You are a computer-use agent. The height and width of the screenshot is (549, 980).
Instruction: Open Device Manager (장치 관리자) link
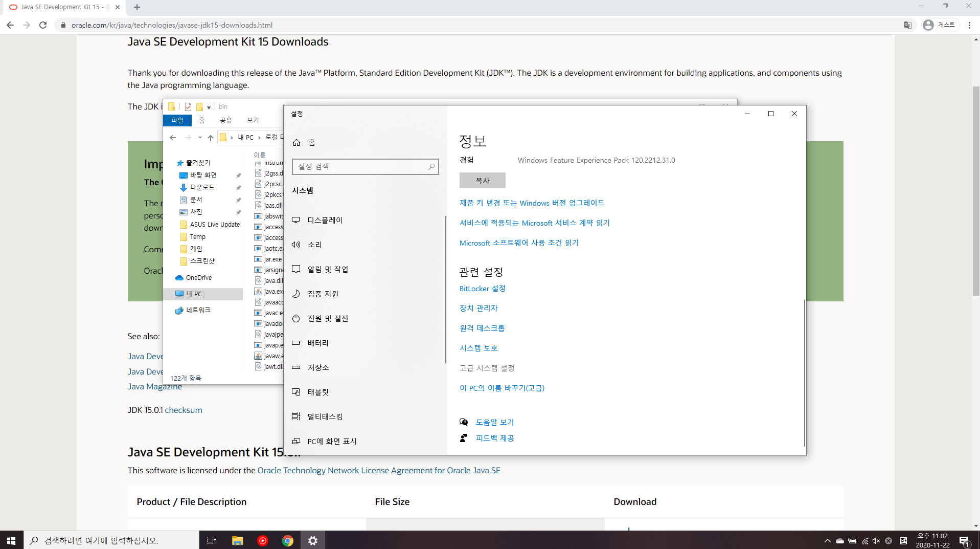[478, 309]
